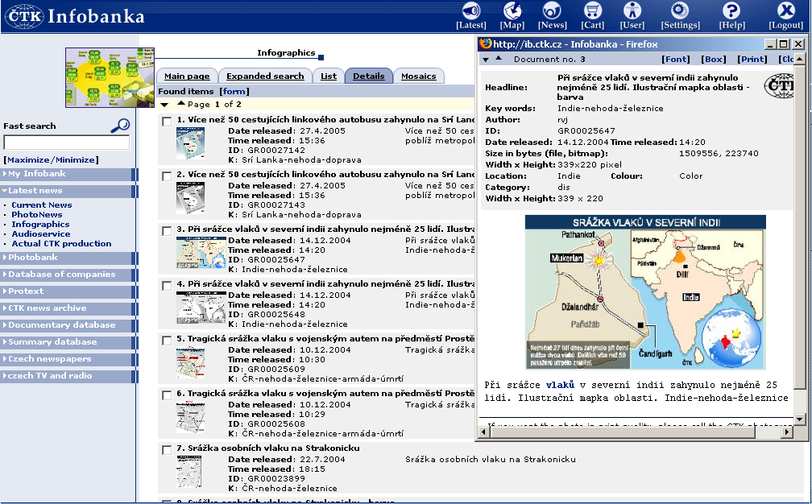812x504 pixels.
Task: Click into the Fast search text field
Action: pyautogui.click(x=66, y=143)
